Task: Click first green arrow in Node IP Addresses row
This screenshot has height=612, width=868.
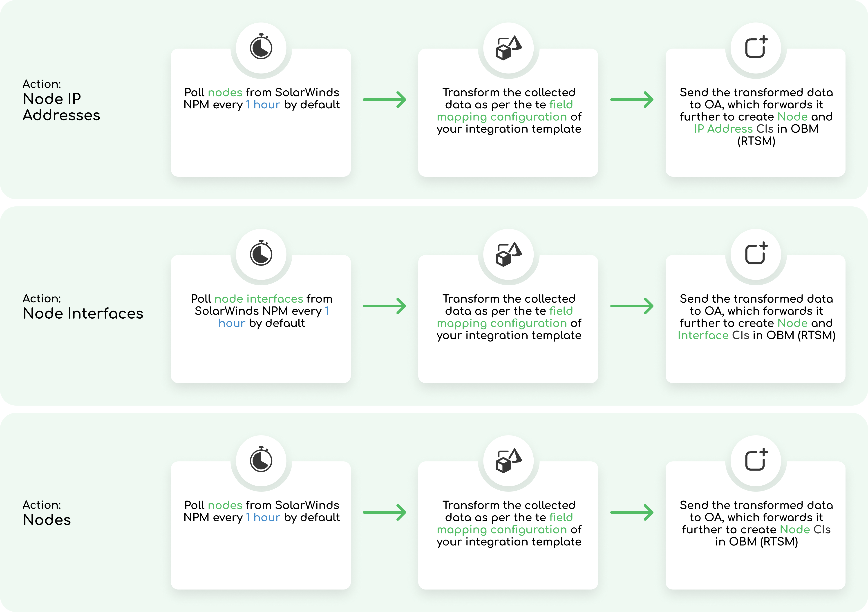Action: click(x=385, y=100)
